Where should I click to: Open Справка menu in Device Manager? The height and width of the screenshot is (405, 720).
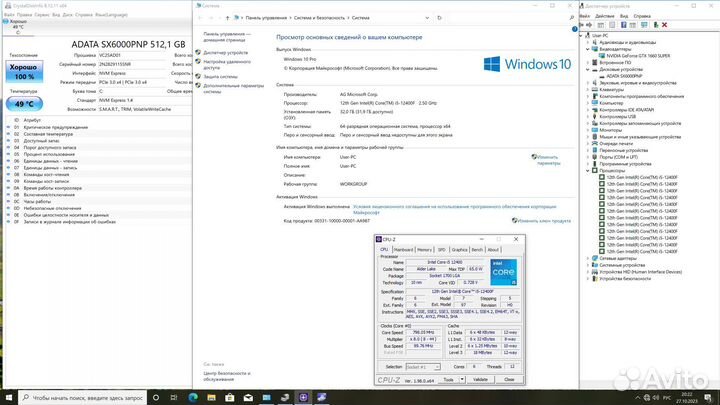pos(641,16)
